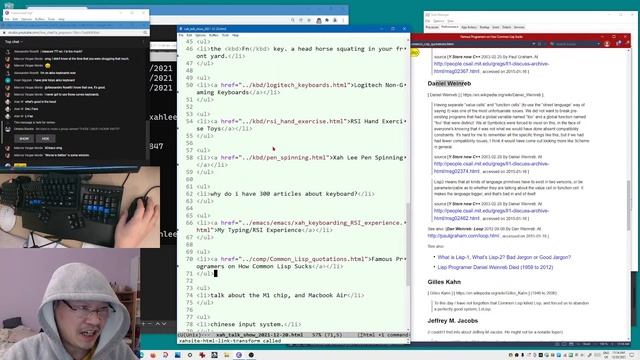Click HIDE button on held chat message
640x360 pixels.
point(45,139)
